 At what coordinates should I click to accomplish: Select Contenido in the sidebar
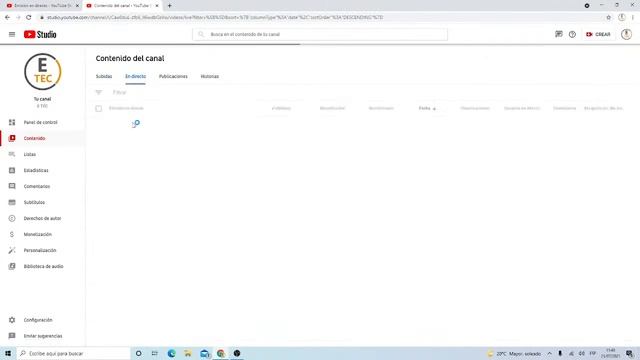pos(42,138)
